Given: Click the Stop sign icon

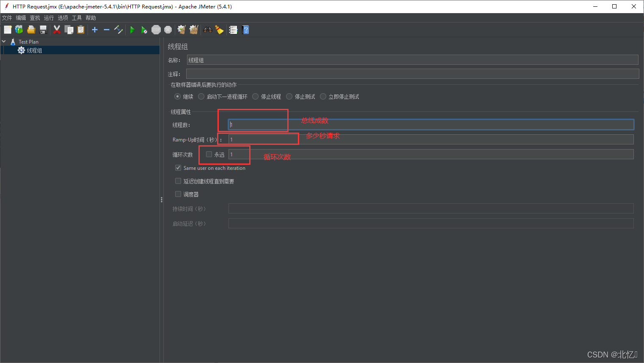Looking at the screenshot, I should 156,30.
